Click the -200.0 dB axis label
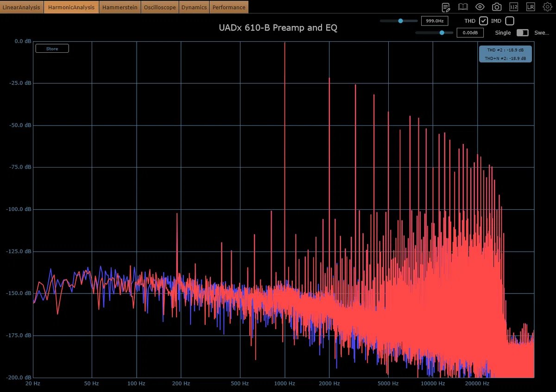This screenshot has height=392, width=556. point(19,377)
